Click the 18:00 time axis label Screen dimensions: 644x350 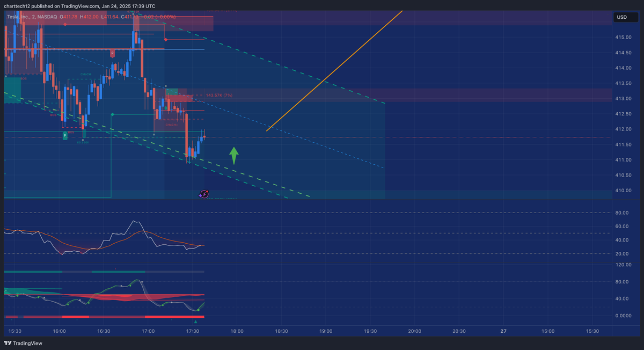[x=237, y=331]
